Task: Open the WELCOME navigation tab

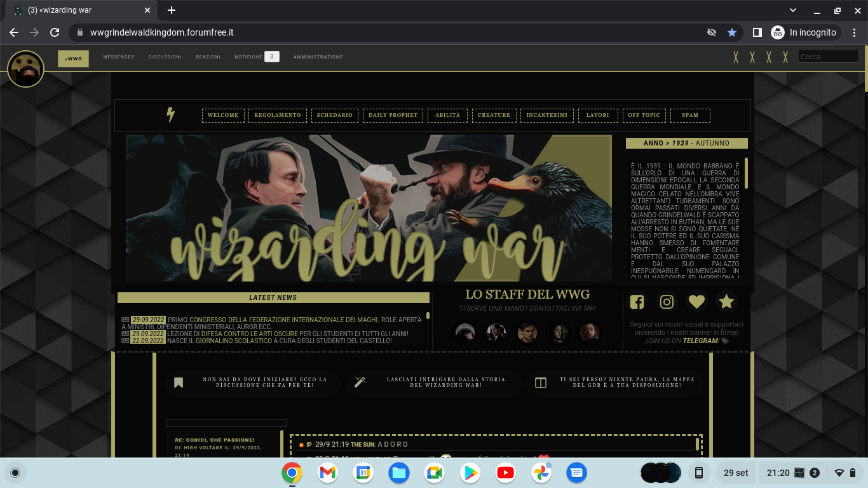Action: point(223,115)
